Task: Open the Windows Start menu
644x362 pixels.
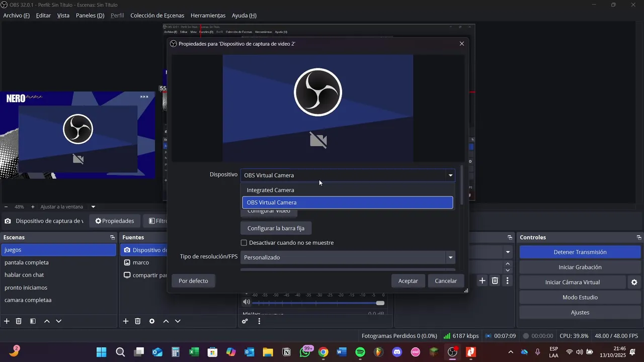Action: coord(101,352)
